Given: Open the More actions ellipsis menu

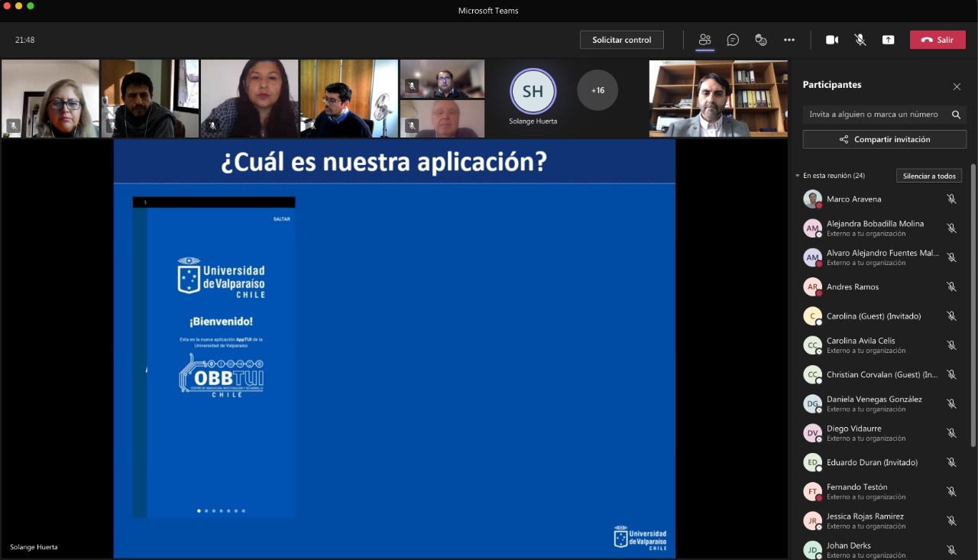Looking at the screenshot, I should point(789,40).
